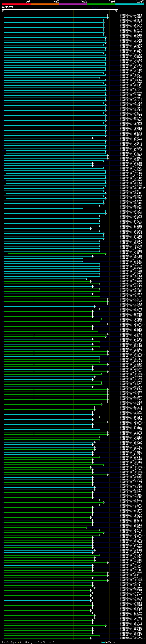Select label UniRef100_A7QWM4
The image size is (146, 644).
pyautogui.click(x=131, y=251)
